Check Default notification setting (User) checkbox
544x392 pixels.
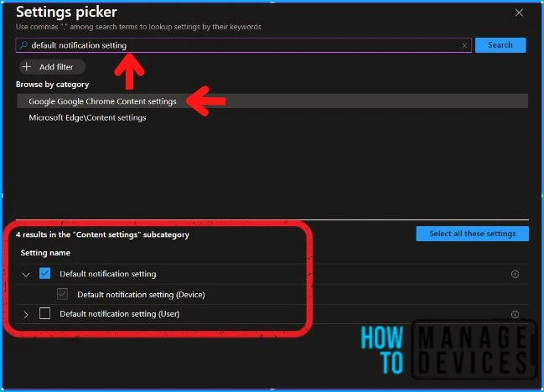(x=44, y=313)
